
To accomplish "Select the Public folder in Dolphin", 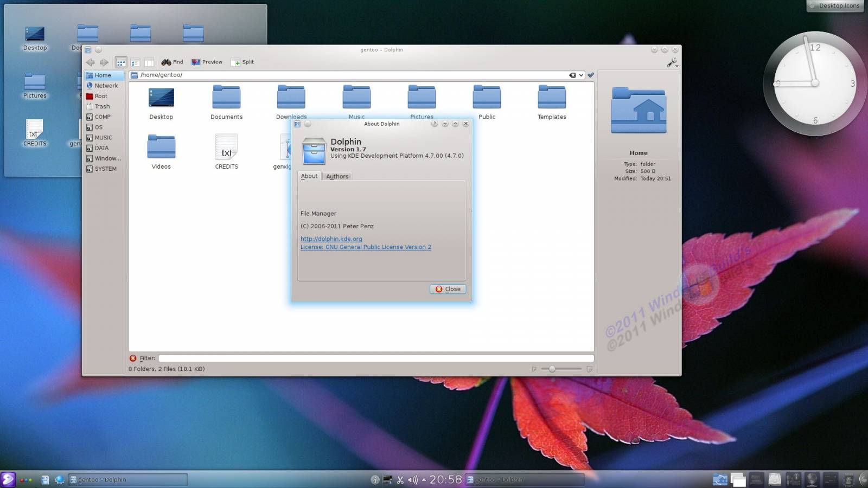I will pos(487,102).
